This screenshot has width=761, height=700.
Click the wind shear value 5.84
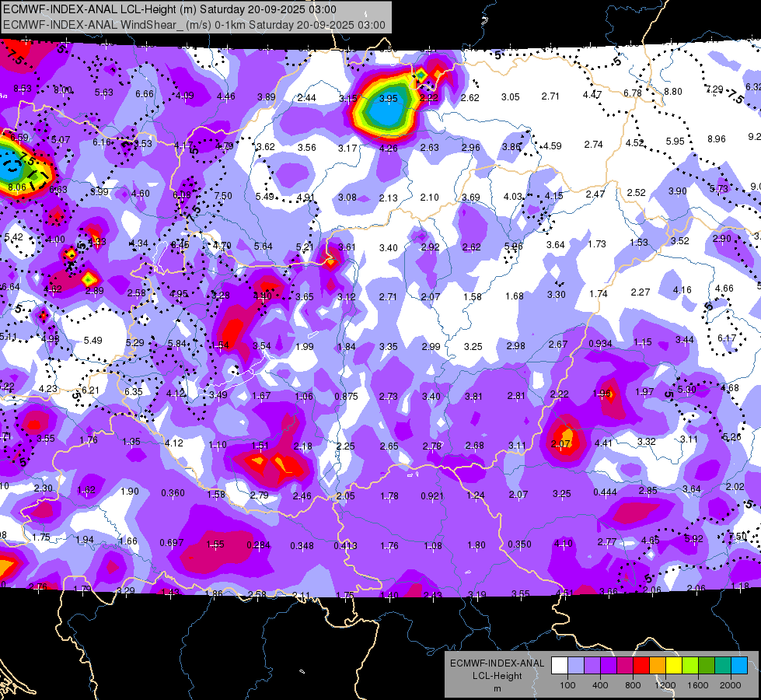pyautogui.click(x=177, y=344)
